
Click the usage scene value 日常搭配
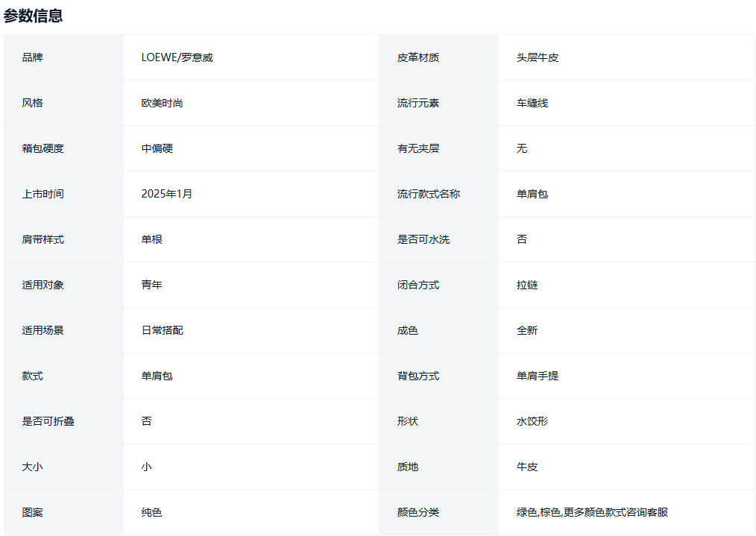pyautogui.click(x=162, y=330)
